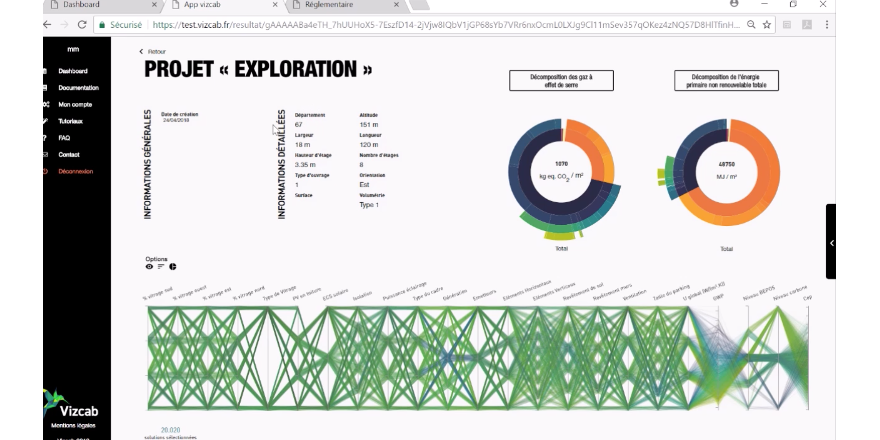Click the Volumétrie value 'Type 1'
This screenshot has width=880, height=440.
(369, 205)
